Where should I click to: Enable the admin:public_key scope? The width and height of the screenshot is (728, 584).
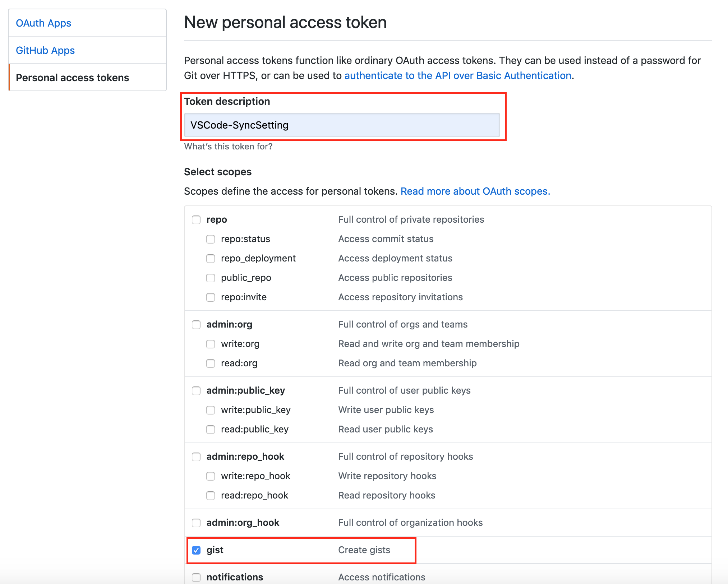[196, 390]
